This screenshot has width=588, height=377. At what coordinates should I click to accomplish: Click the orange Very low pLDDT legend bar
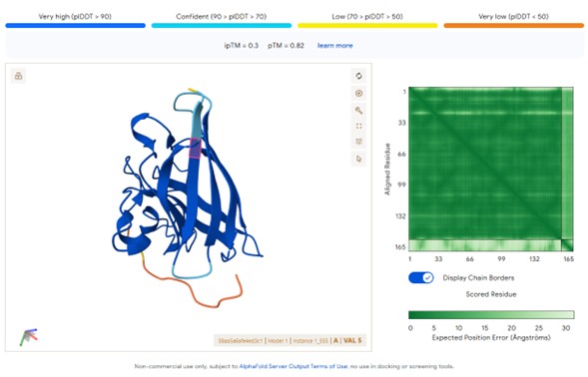[514, 26]
